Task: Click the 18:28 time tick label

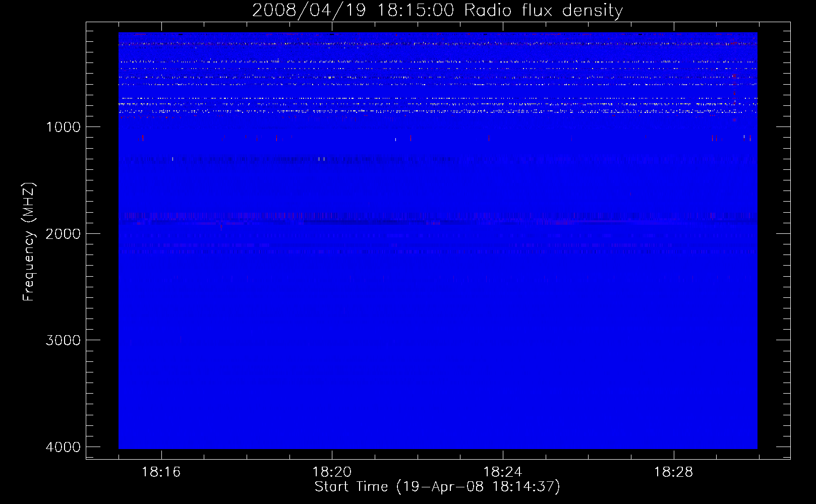Action: point(674,472)
